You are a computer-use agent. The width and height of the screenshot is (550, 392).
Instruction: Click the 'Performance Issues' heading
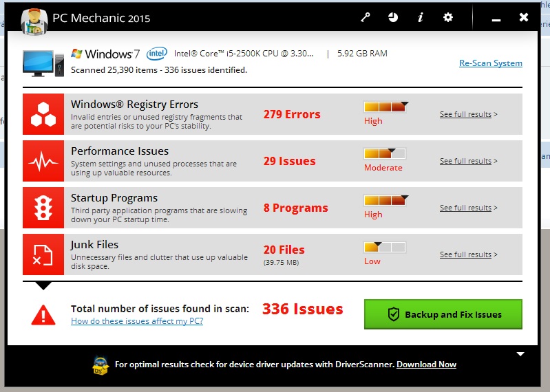[120, 151]
